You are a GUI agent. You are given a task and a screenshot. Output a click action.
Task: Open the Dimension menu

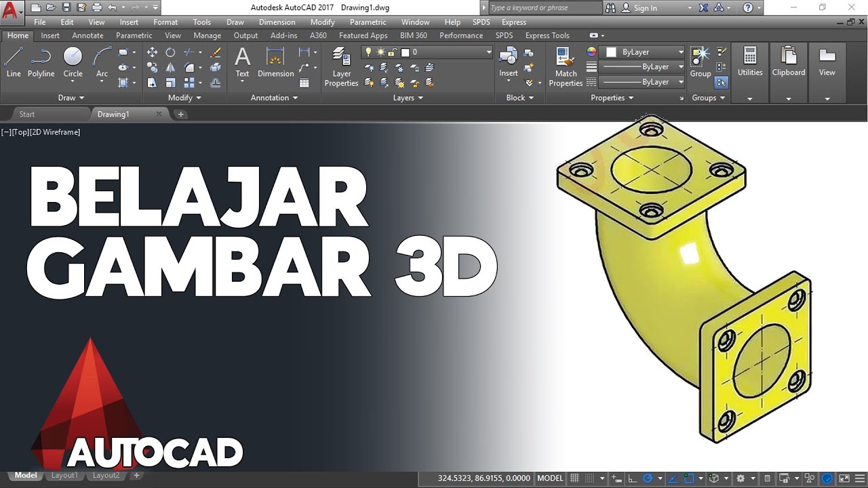[x=277, y=22]
